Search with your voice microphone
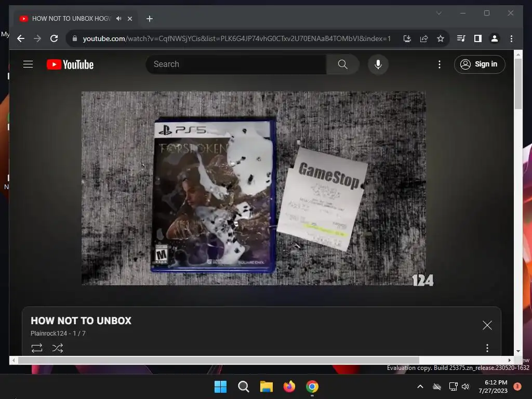The image size is (532, 399). tap(378, 64)
